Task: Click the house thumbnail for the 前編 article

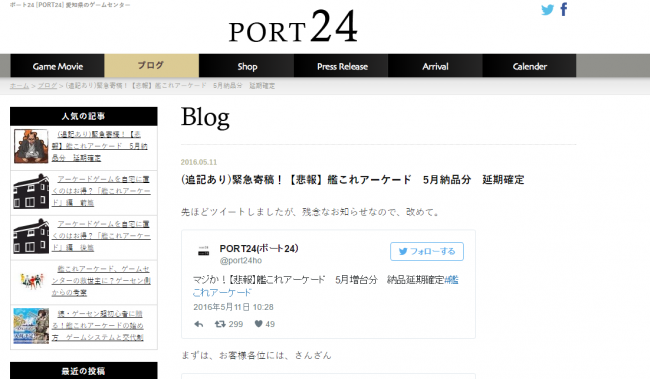Action: [x=31, y=191]
